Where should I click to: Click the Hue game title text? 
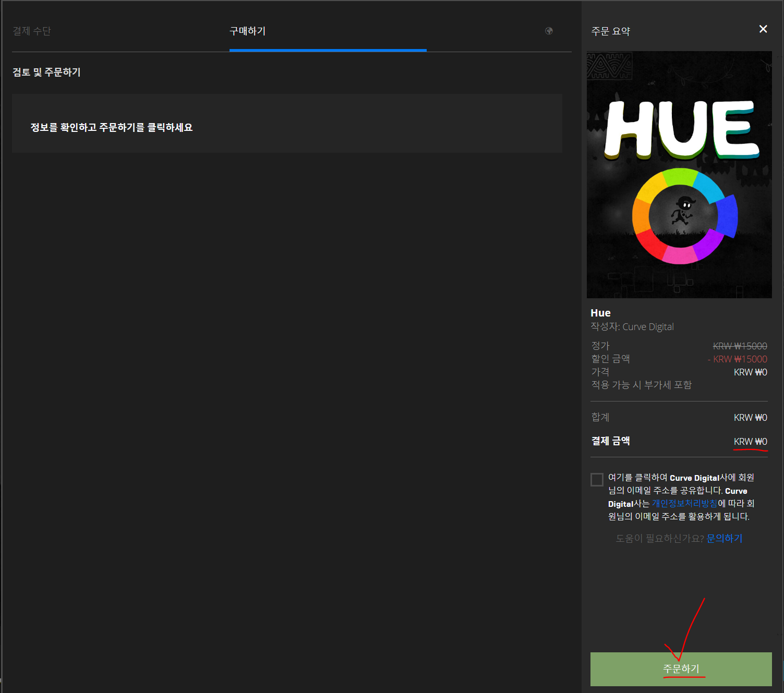tap(600, 313)
